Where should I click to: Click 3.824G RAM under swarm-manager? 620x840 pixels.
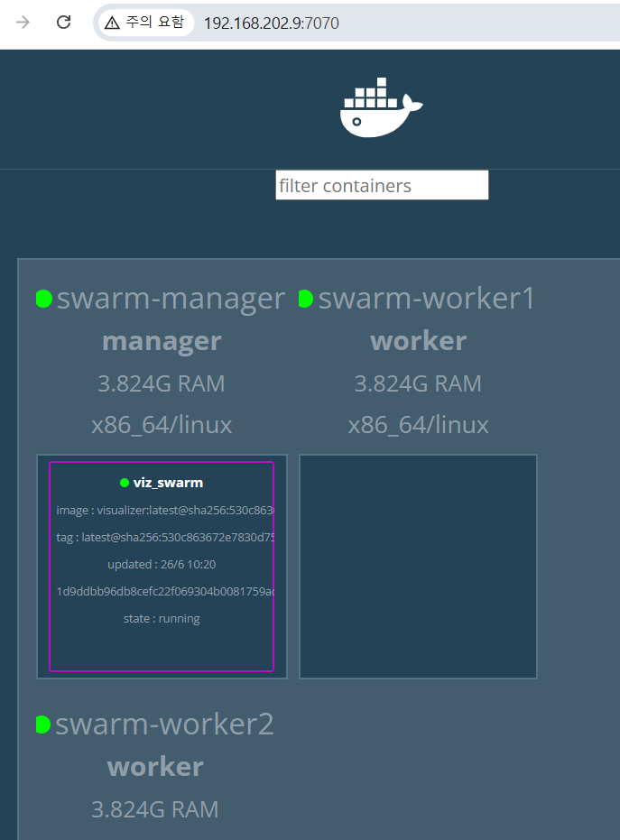(x=162, y=383)
